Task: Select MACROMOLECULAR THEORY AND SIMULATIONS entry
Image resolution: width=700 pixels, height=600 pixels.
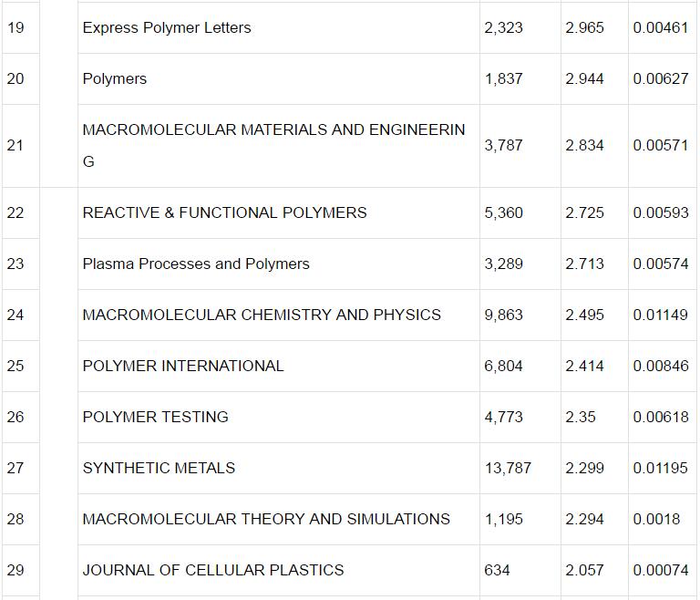Action: (x=266, y=519)
